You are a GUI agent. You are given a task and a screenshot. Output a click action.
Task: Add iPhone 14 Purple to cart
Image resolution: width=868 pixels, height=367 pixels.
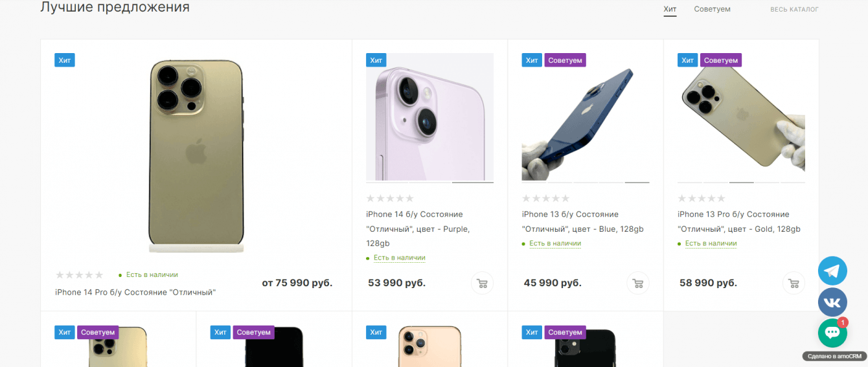482,283
